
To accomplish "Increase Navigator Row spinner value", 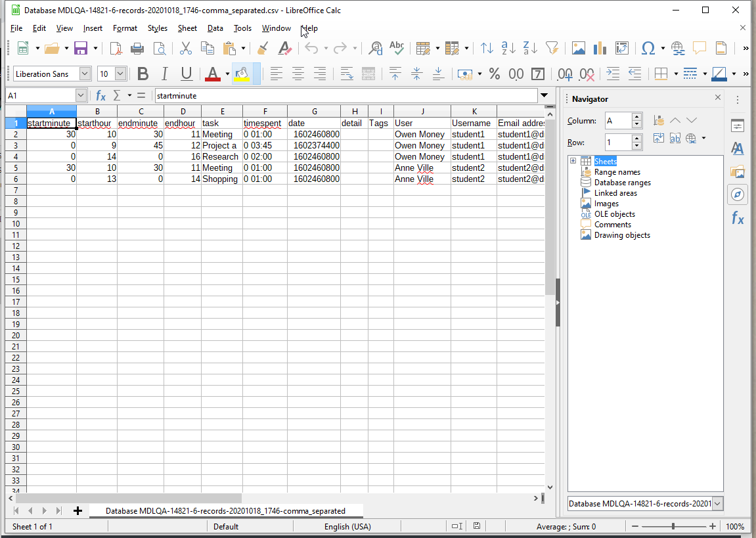I will pyautogui.click(x=636, y=139).
